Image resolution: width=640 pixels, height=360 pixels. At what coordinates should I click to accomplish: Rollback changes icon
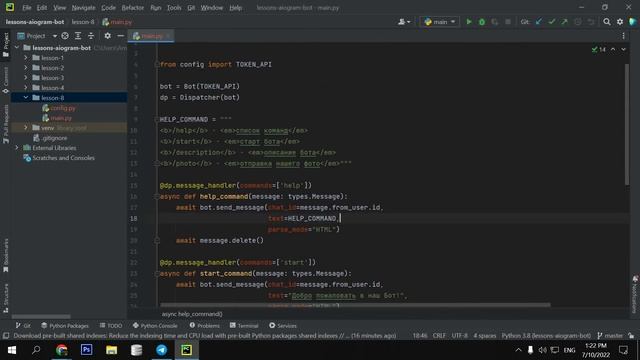[x=591, y=22]
